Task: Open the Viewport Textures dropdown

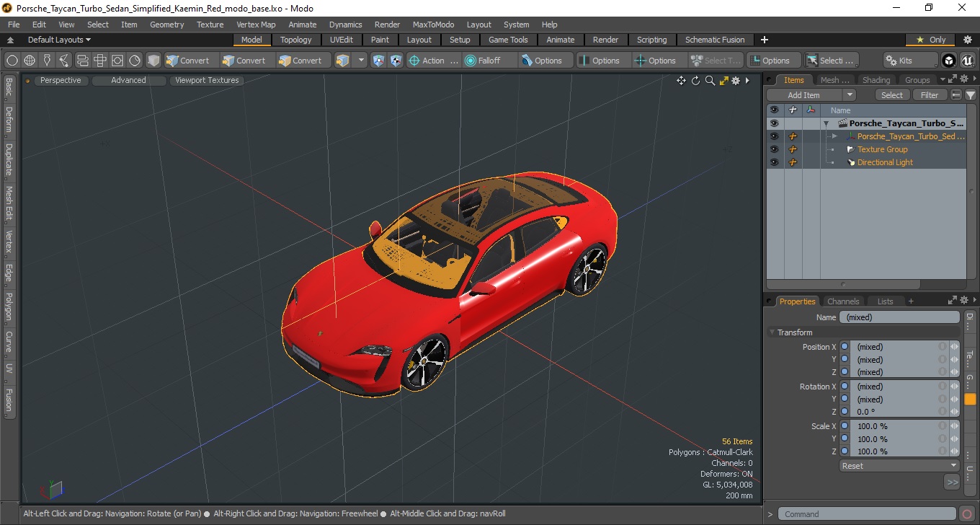Action: coord(207,81)
